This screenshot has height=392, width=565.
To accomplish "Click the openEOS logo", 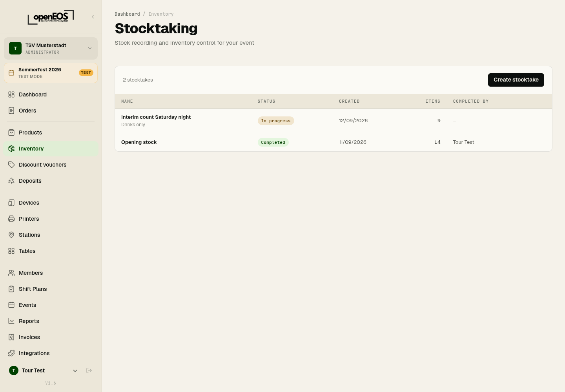I will click(x=51, y=17).
